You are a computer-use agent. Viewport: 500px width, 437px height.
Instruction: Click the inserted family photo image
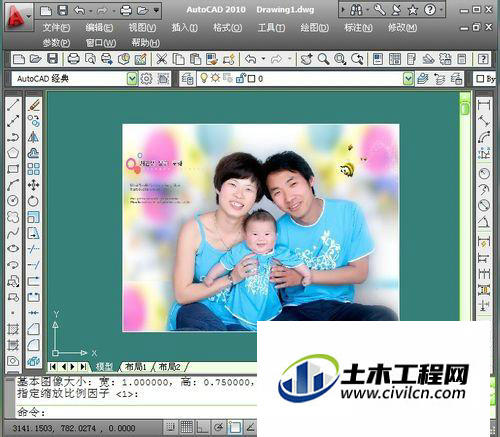click(261, 227)
